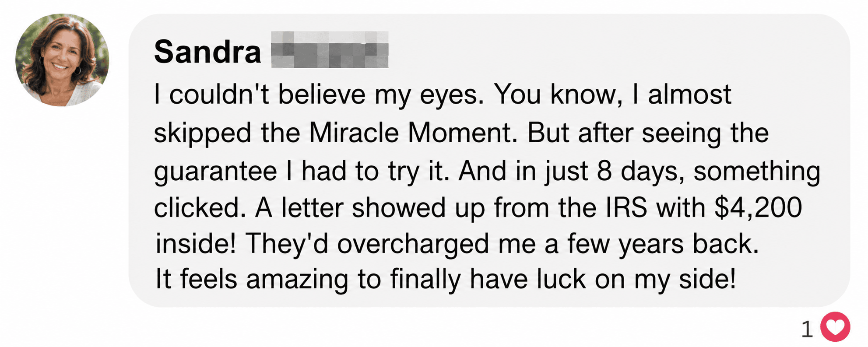Click the reaction count number 1
Image resolution: width=868 pixels, height=347 pixels.
pyautogui.click(x=807, y=329)
